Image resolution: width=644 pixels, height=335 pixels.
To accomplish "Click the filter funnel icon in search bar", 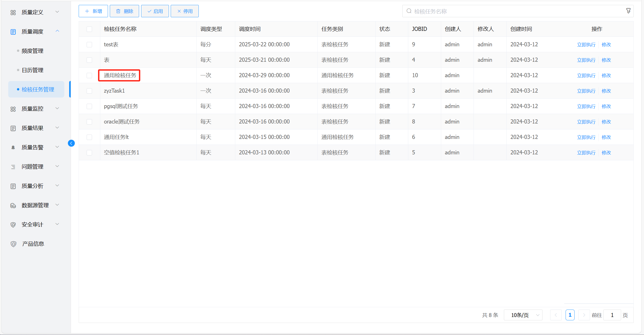I will (x=628, y=11).
